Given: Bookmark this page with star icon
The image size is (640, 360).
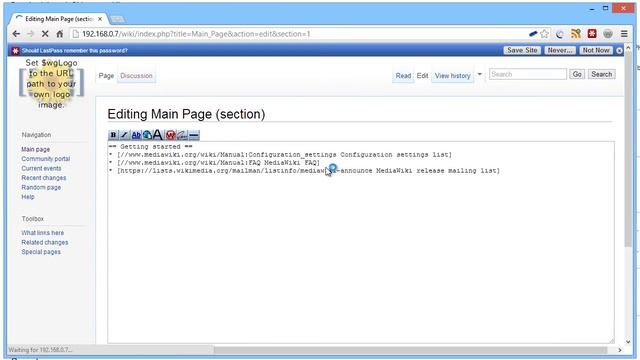Looking at the screenshot, I should 544,34.
